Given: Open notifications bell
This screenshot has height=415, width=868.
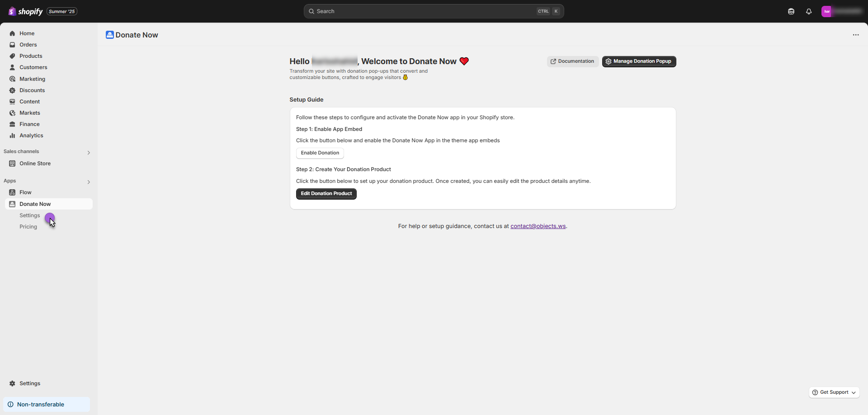Looking at the screenshot, I should [809, 11].
